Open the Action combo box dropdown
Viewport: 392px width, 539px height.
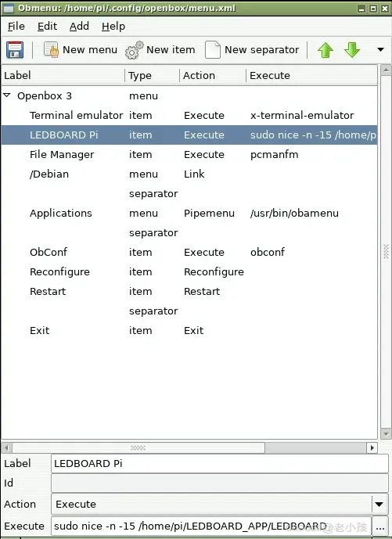(379, 505)
